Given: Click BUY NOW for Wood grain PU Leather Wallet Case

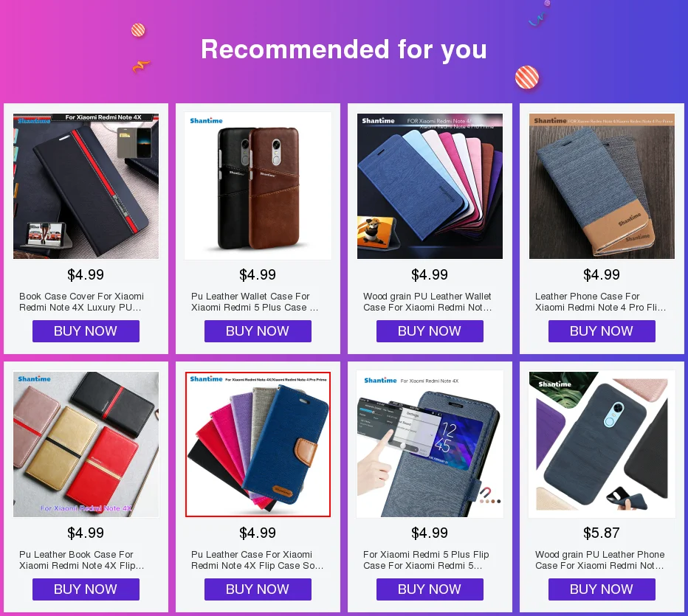Looking at the screenshot, I should click(x=430, y=331).
